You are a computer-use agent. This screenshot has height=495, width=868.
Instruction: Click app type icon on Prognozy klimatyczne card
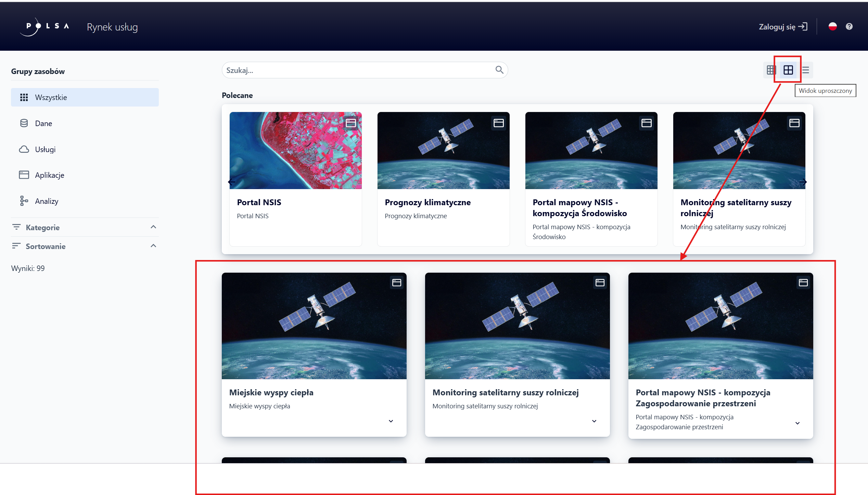[498, 123]
